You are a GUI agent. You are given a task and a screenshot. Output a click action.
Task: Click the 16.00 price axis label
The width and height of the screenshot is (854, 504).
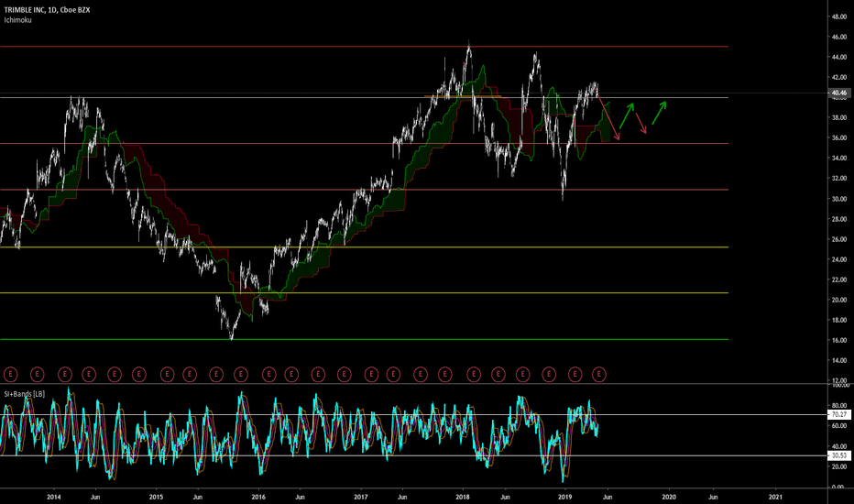coord(839,340)
